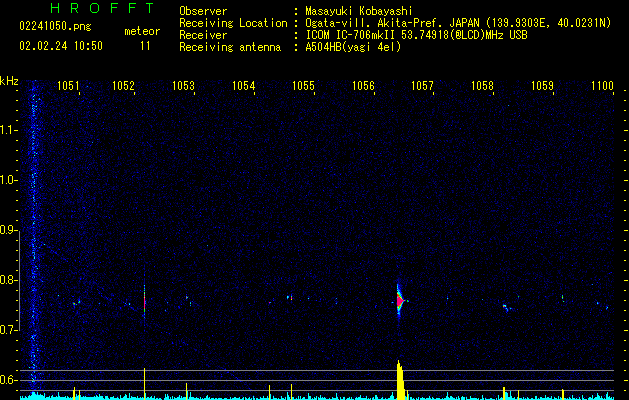Click the 1055 time axis label

point(303,86)
